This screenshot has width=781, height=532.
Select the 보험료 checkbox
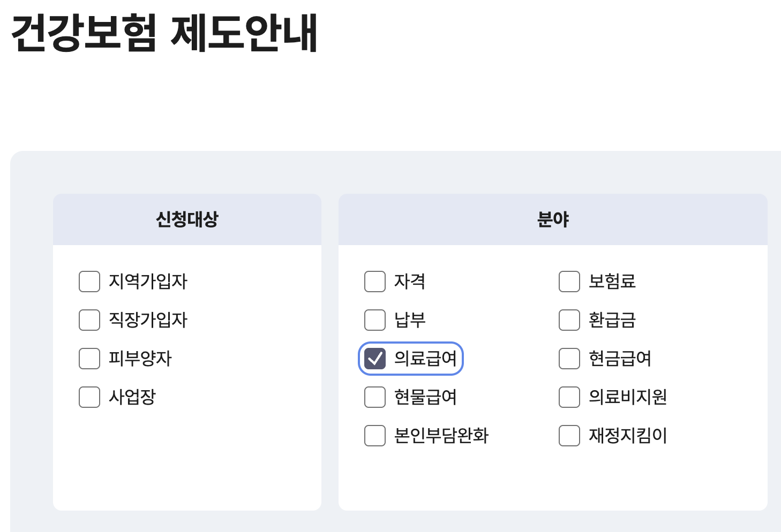tap(569, 282)
